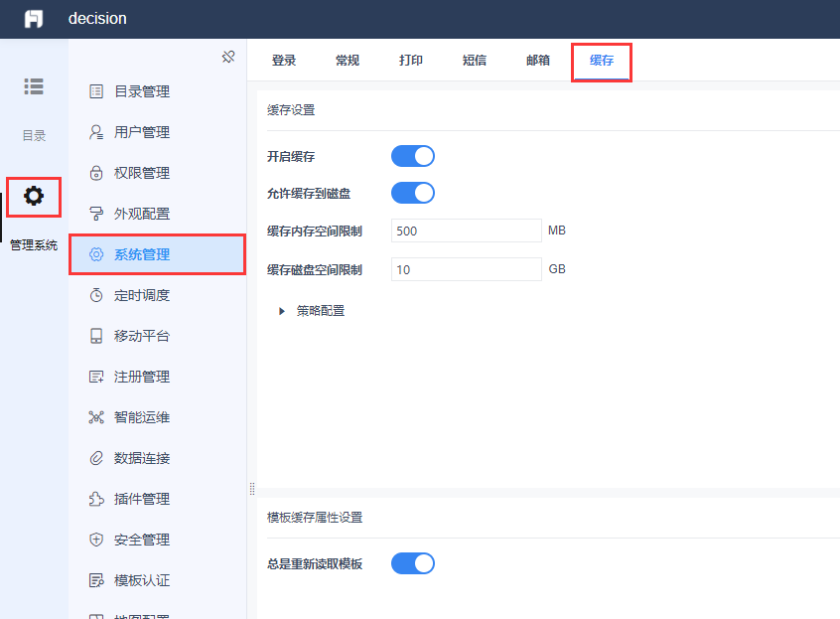Open the 目录 list icon
840x619 pixels.
click(x=34, y=86)
